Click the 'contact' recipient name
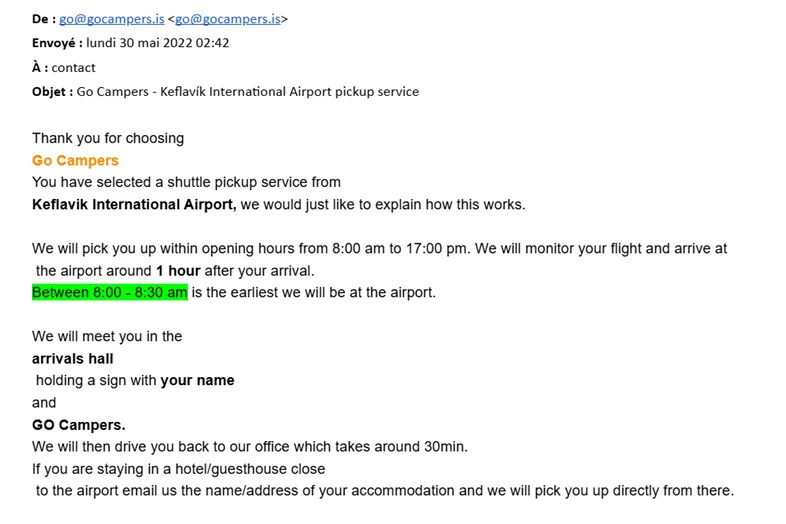The image size is (786, 524). point(73,68)
